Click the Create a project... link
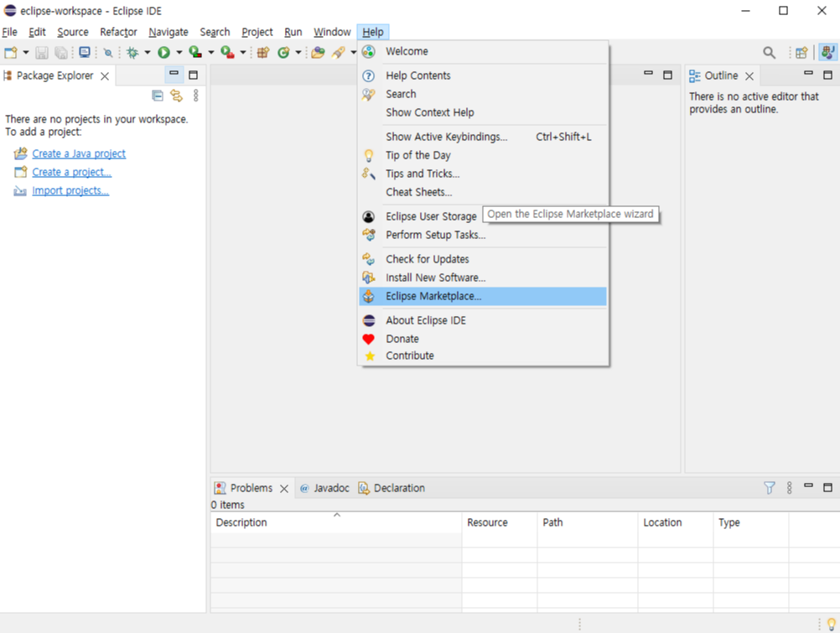Image resolution: width=840 pixels, height=633 pixels. (72, 172)
